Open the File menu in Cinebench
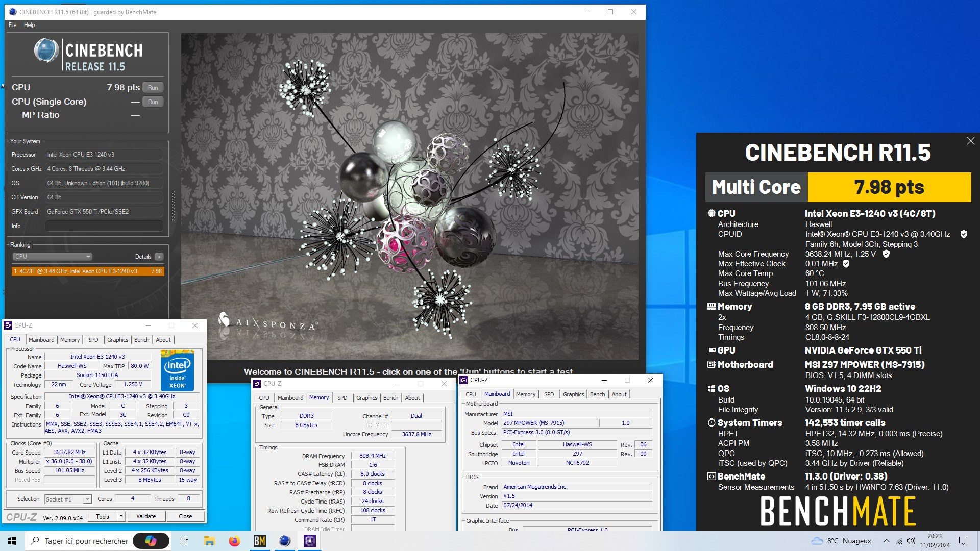 click(12, 25)
